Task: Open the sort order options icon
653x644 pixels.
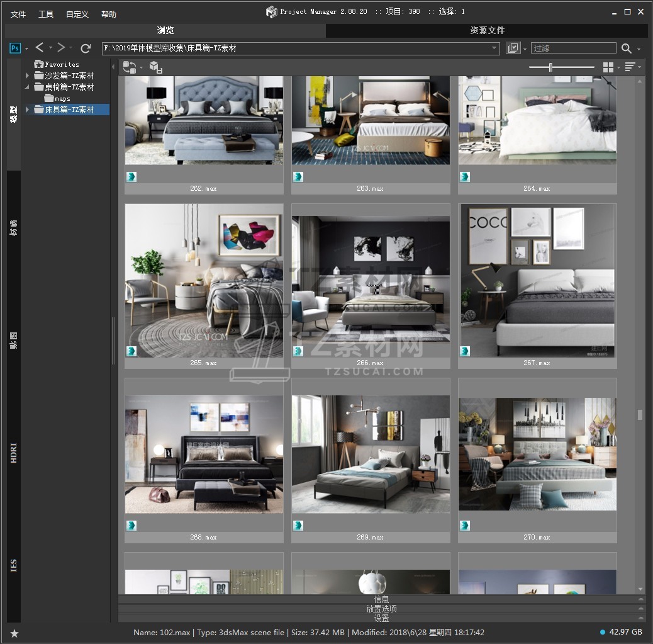Action: [x=630, y=67]
